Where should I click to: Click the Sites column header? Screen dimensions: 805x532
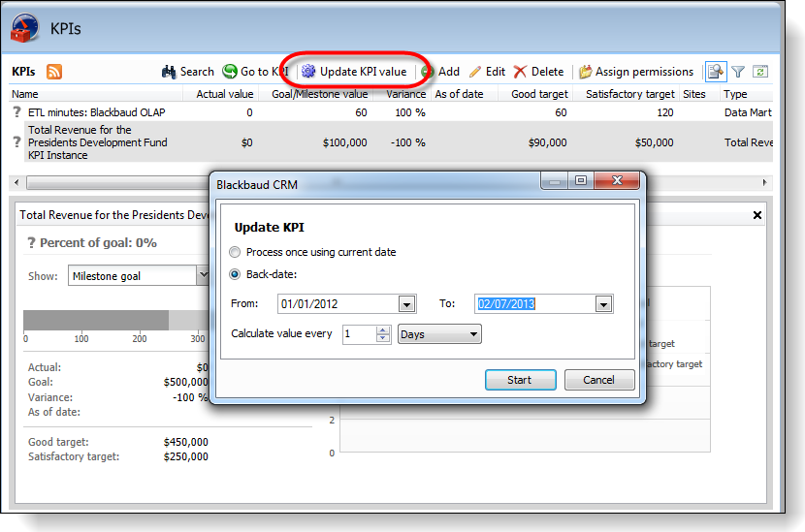coord(698,94)
